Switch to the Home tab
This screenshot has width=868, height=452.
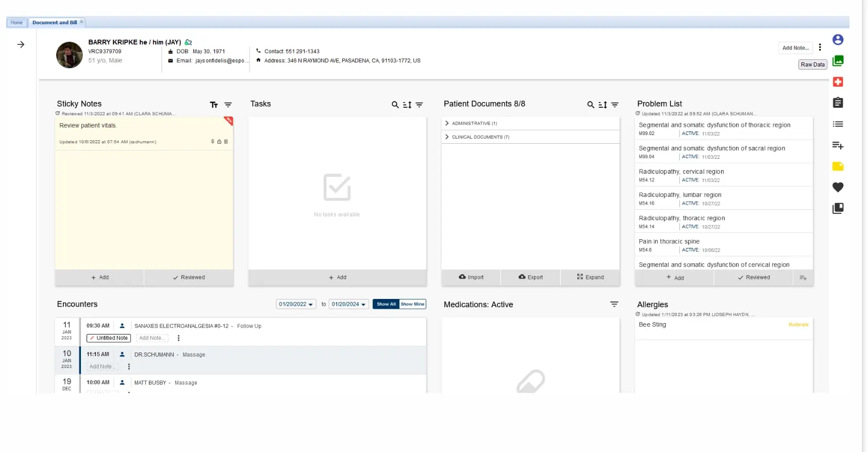[16, 23]
